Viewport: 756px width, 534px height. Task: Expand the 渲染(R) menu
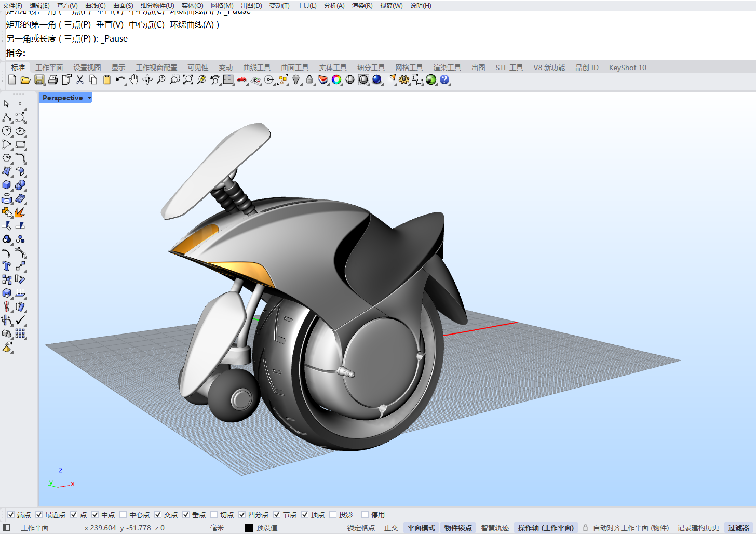[x=362, y=5]
